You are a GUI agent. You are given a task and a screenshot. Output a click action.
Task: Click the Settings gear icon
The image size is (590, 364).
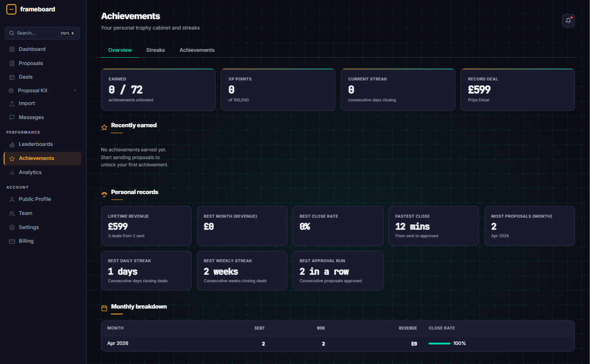point(12,227)
